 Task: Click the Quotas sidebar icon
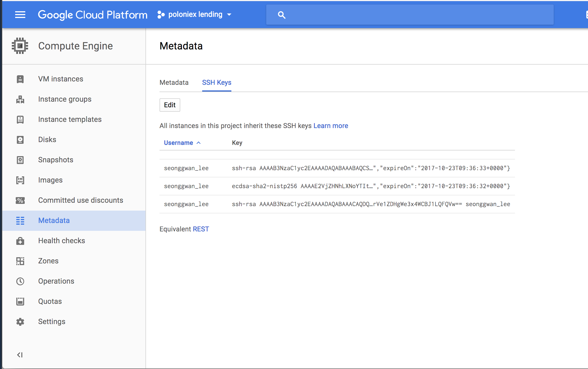click(20, 301)
